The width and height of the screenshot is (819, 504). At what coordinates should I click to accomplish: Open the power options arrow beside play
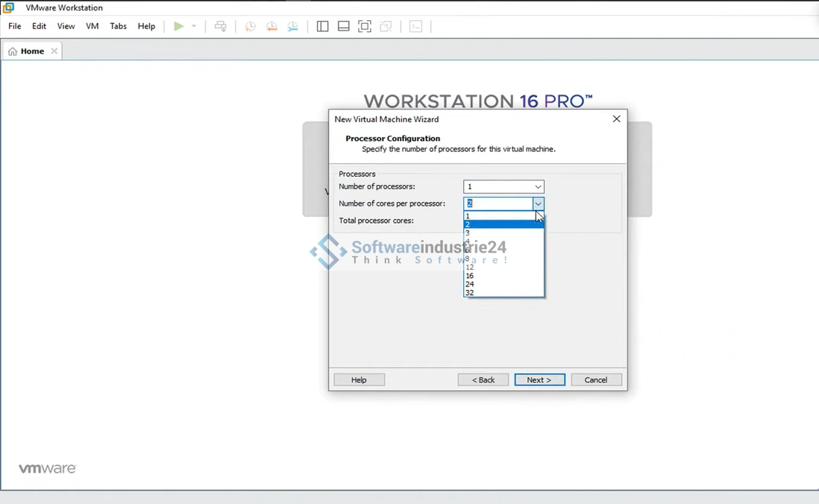coord(194,26)
